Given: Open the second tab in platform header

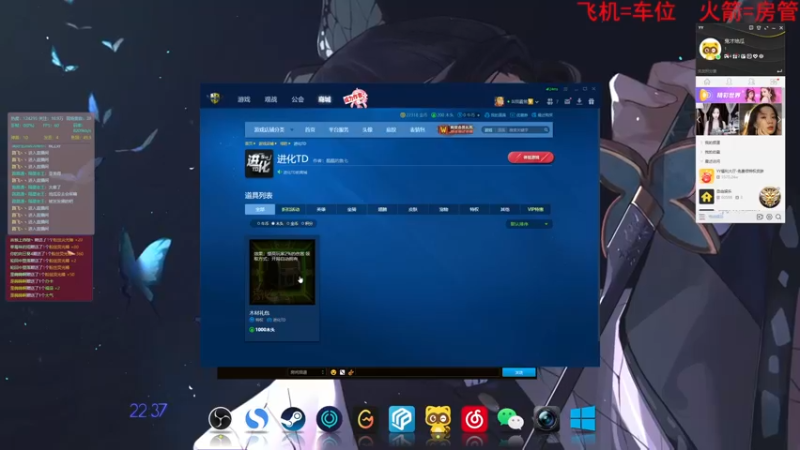Looking at the screenshot, I should (270, 99).
